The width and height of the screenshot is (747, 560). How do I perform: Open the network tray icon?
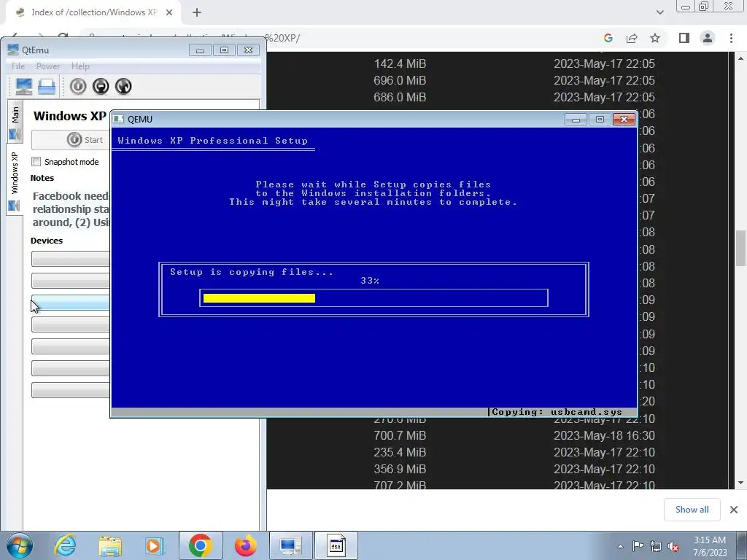coord(656,546)
